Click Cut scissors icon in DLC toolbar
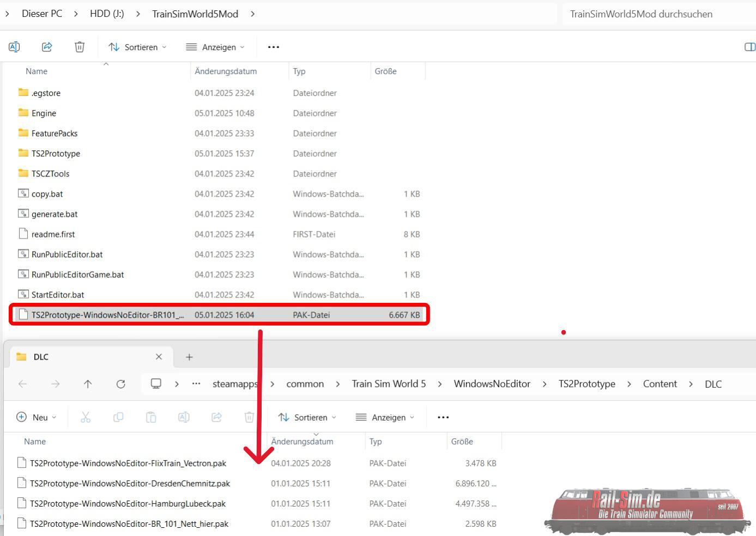 (86, 417)
